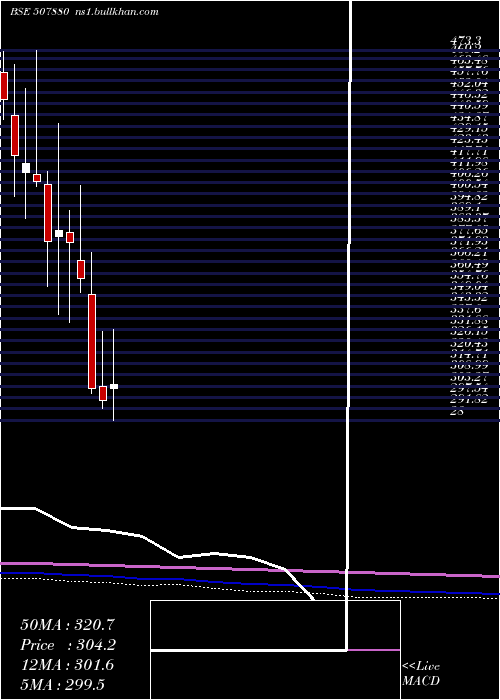Select the 12MA : 301.6 readout
The height and width of the screenshot is (700, 500).
[x=67, y=665]
